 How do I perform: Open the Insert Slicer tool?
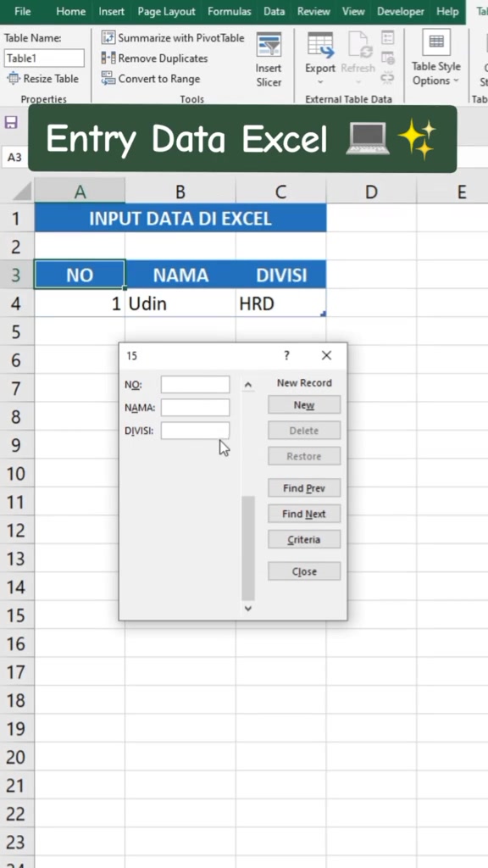click(269, 59)
